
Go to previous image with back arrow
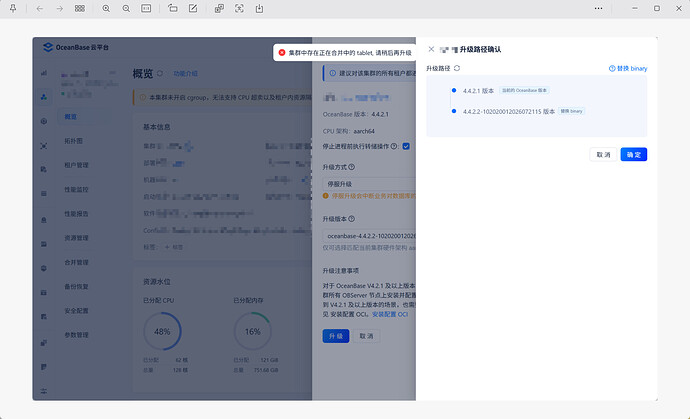(40, 8)
